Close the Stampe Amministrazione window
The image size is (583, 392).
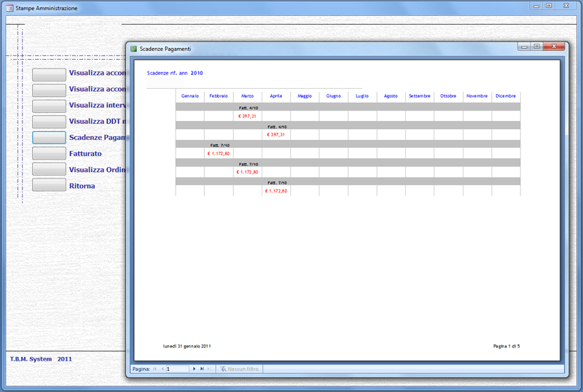566,6
